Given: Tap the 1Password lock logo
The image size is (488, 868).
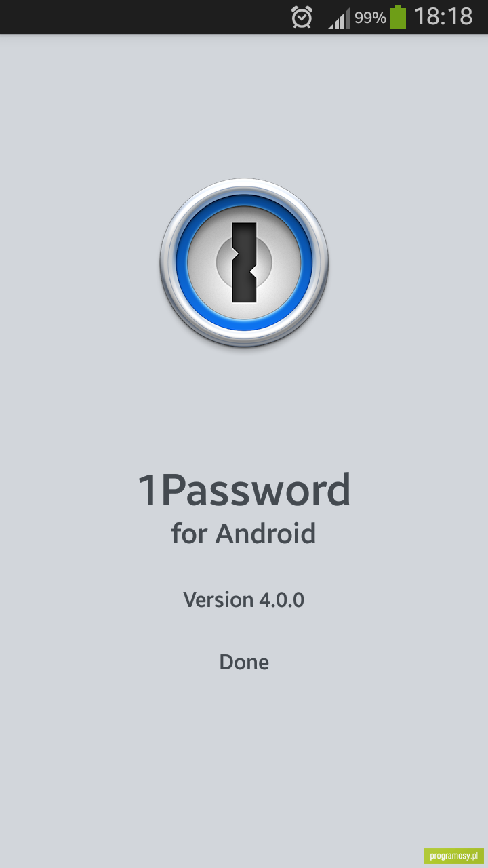Looking at the screenshot, I should pos(244,263).
